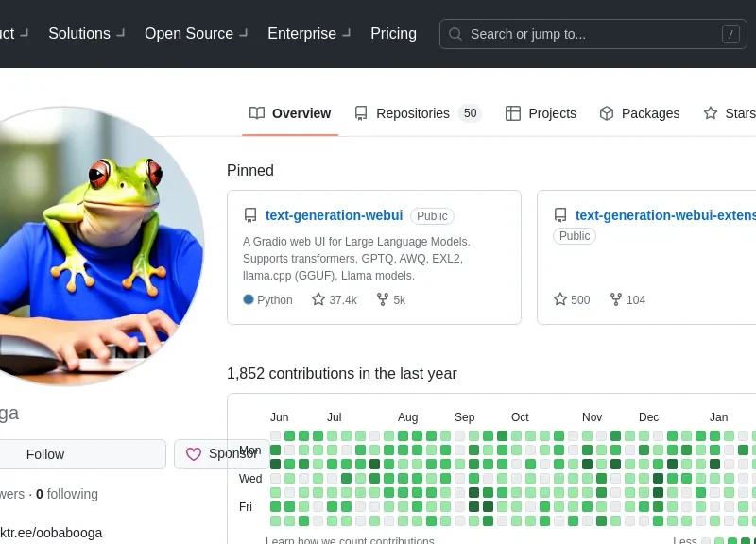Click the 500 stargazers count

pyautogui.click(x=580, y=299)
